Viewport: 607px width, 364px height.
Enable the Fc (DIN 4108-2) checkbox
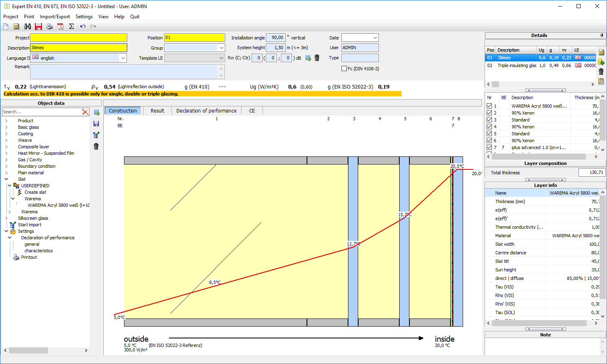[344, 69]
